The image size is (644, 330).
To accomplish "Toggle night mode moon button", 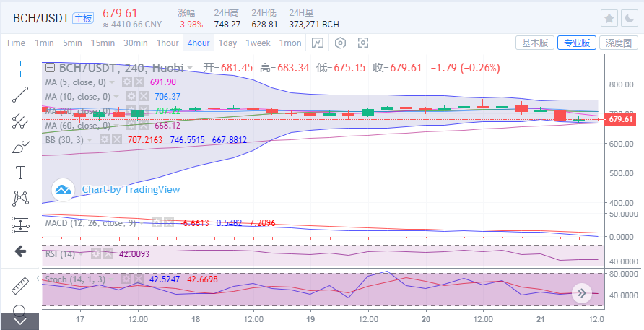I will (x=630, y=18).
